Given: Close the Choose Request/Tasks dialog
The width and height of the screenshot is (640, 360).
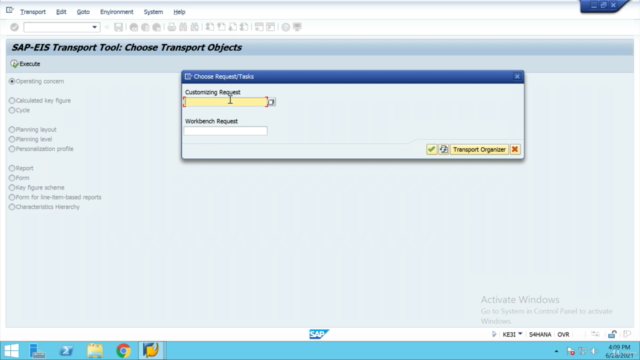Looking at the screenshot, I should [517, 76].
